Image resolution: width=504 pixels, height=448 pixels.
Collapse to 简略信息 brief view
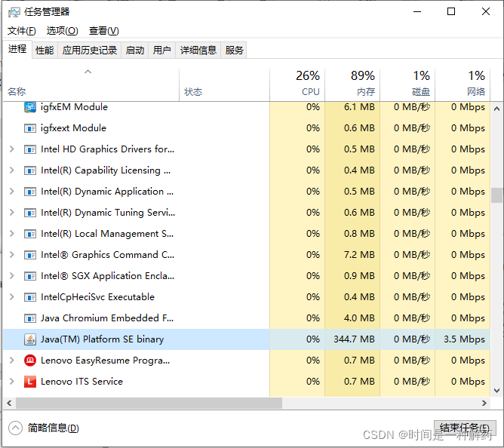(44, 428)
